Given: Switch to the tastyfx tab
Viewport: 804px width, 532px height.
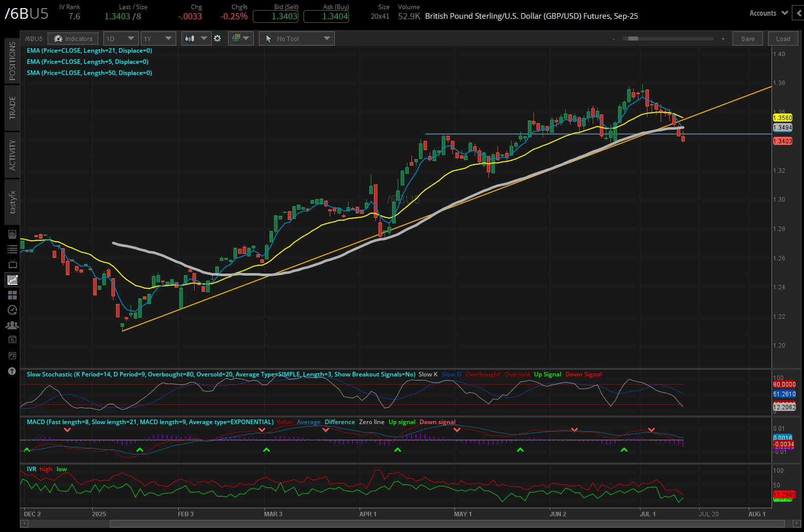Looking at the screenshot, I should tap(13, 202).
